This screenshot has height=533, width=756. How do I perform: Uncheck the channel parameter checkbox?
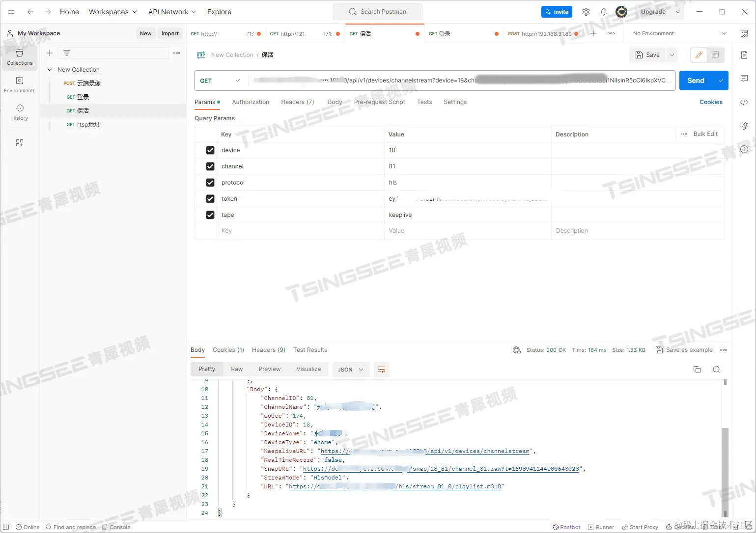coord(210,166)
